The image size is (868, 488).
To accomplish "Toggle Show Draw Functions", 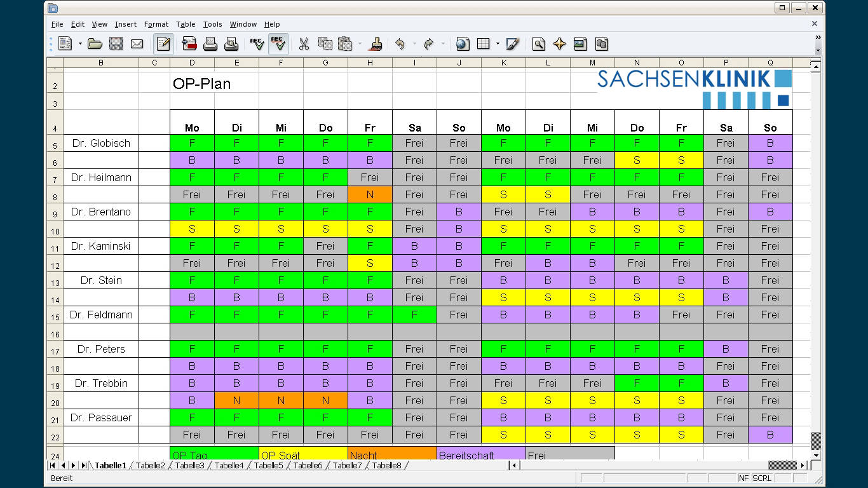I will point(513,44).
